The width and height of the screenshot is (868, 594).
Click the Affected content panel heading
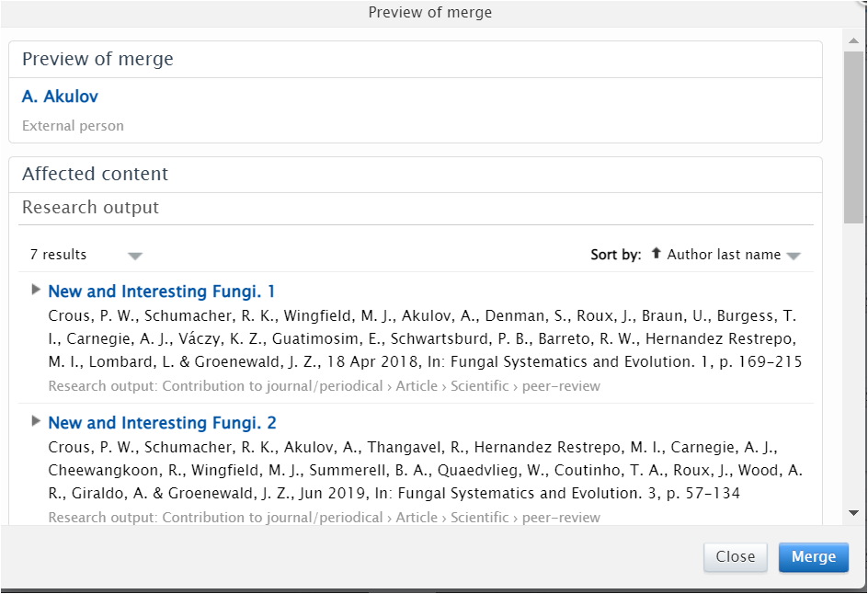(95, 174)
